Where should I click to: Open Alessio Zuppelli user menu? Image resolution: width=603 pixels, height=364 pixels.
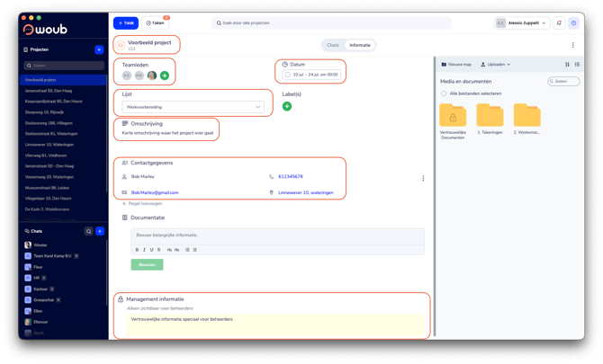pyautogui.click(x=522, y=23)
